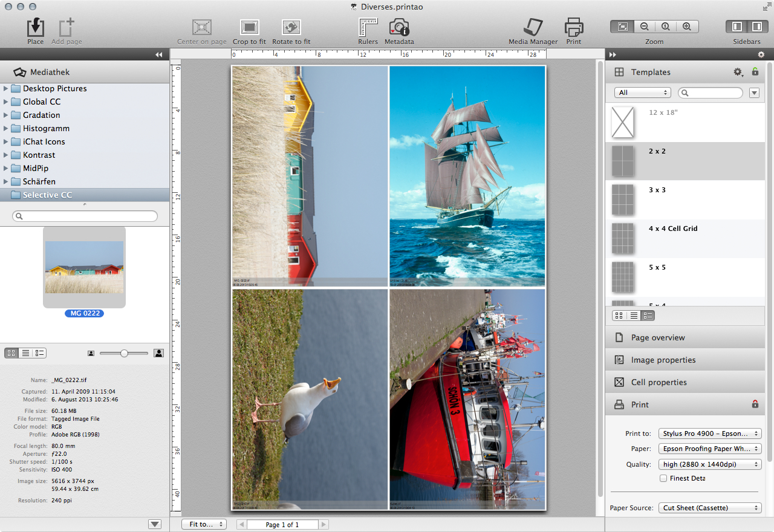Toggle the red Print section lock
The width and height of the screenshot is (774, 532).
click(x=755, y=404)
